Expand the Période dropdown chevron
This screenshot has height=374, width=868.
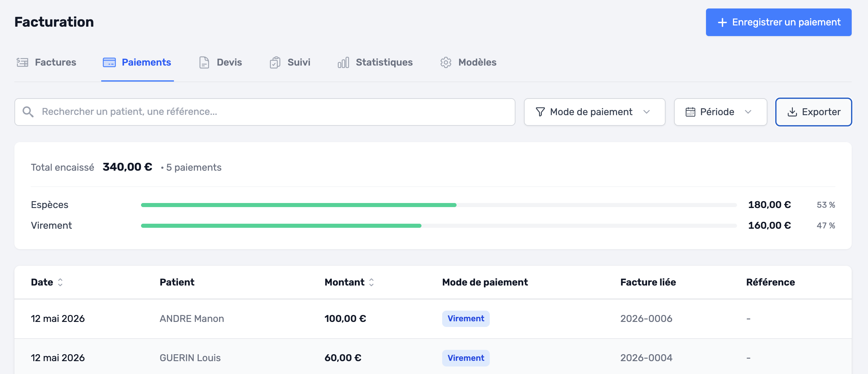coord(748,112)
